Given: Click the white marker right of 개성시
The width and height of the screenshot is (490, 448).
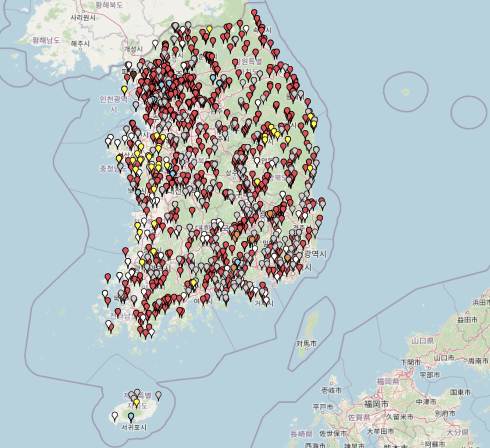Looking at the screenshot, I should tap(155, 43).
